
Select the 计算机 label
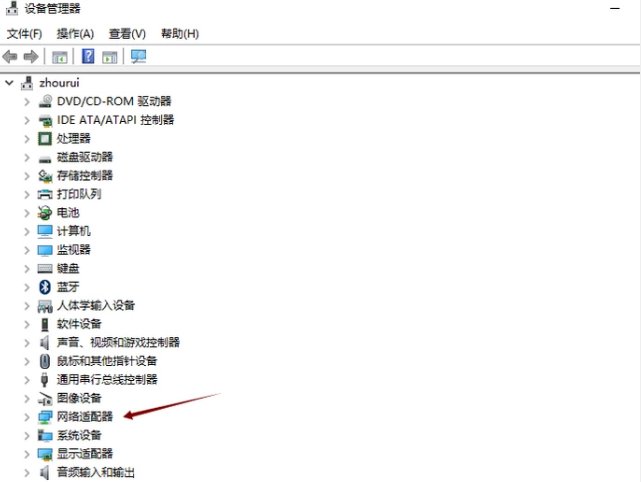click(73, 231)
